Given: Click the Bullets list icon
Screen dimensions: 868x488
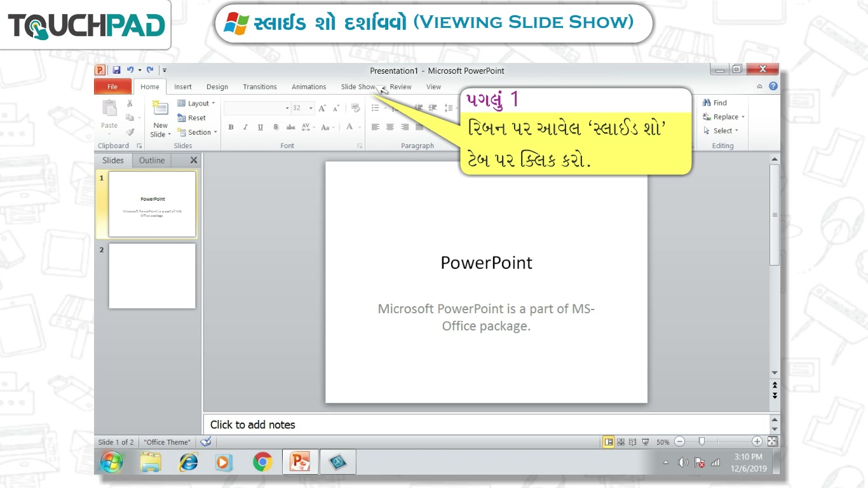Looking at the screenshot, I should click(x=375, y=108).
